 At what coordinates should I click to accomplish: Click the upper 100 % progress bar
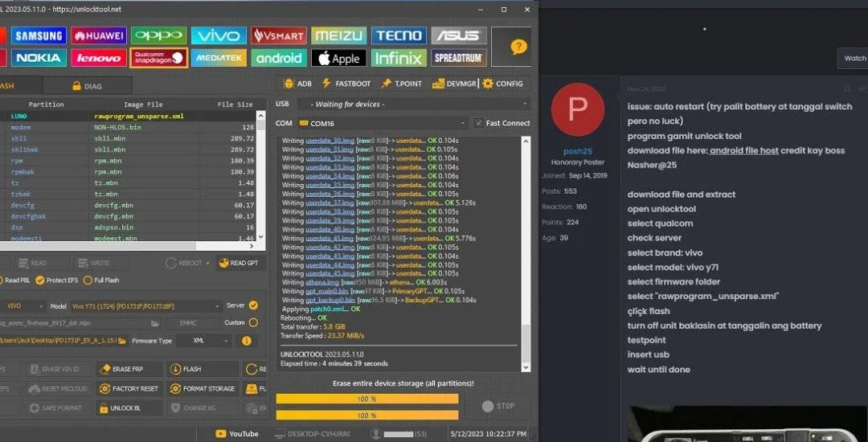pos(367,399)
